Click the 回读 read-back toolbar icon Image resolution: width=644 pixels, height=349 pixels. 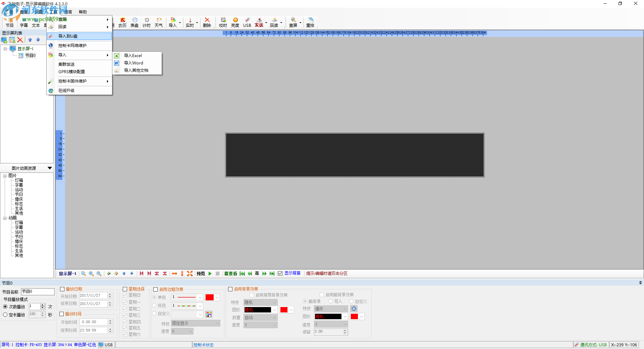tap(274, 22)
